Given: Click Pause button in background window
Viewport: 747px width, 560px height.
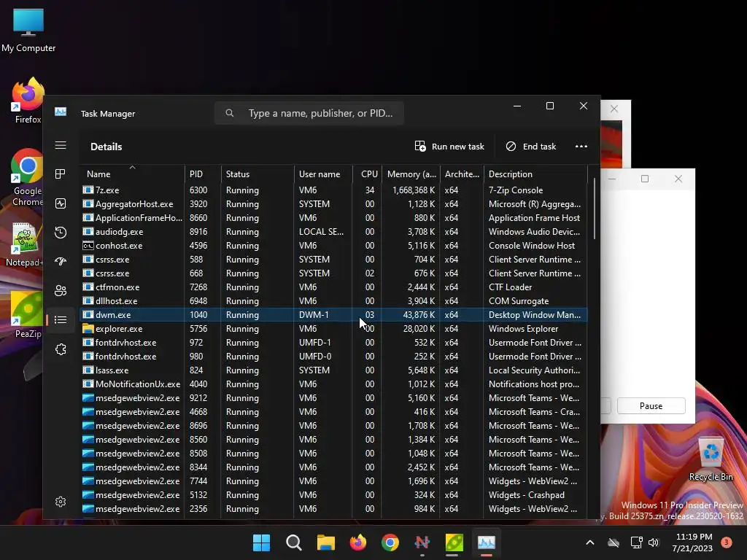Looking at the screenshot, I should (651, 405).
